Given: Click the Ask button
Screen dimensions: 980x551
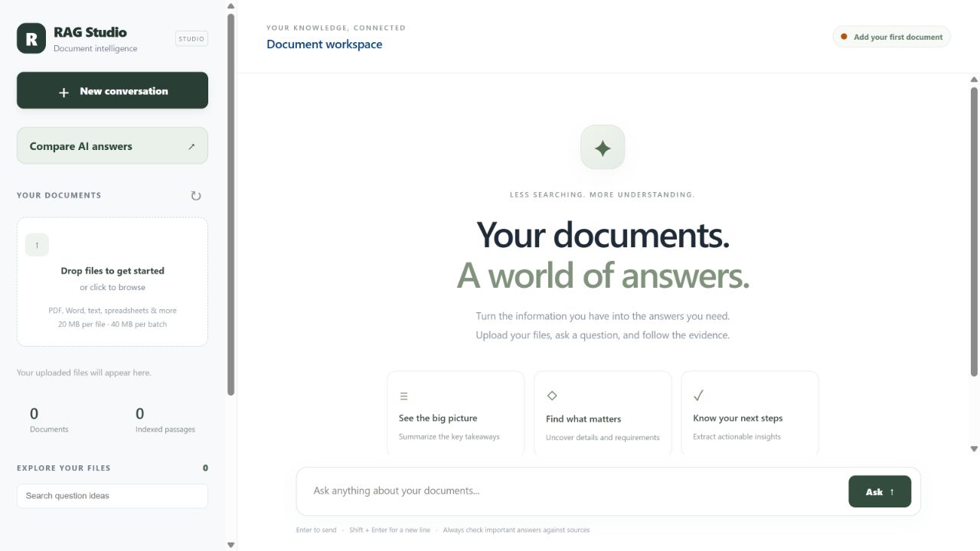Looking at the screenshot, I should [880, 491].
